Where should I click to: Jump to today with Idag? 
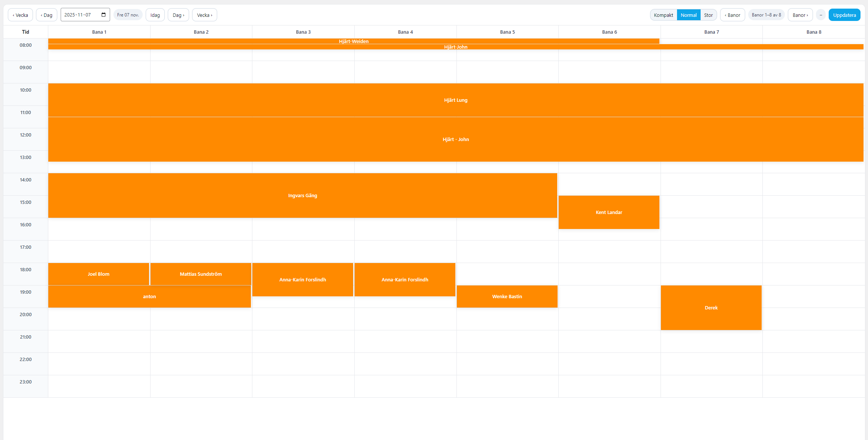tap(155, 15)
